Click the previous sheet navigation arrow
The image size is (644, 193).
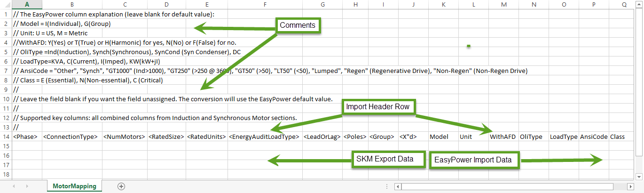coord(14,186)
